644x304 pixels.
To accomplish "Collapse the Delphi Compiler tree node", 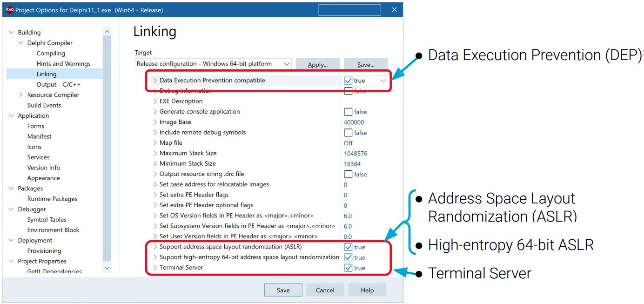I will [21, 43].
